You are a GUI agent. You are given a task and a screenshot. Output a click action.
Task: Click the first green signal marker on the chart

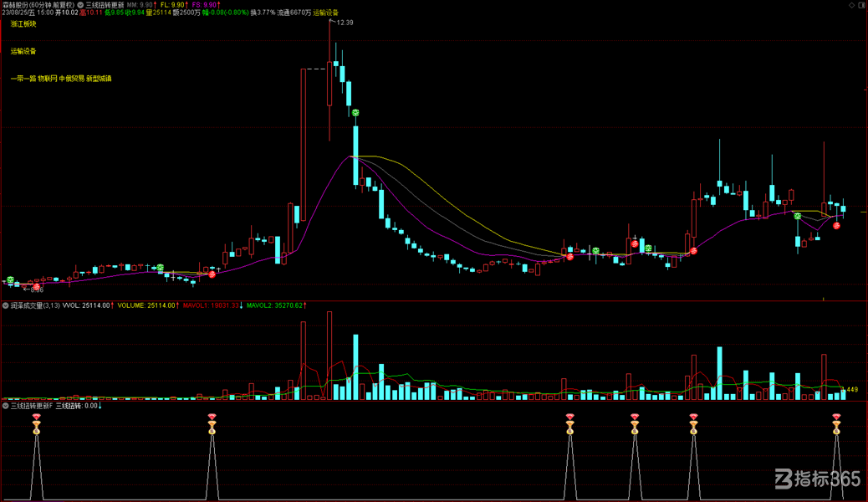10,279
